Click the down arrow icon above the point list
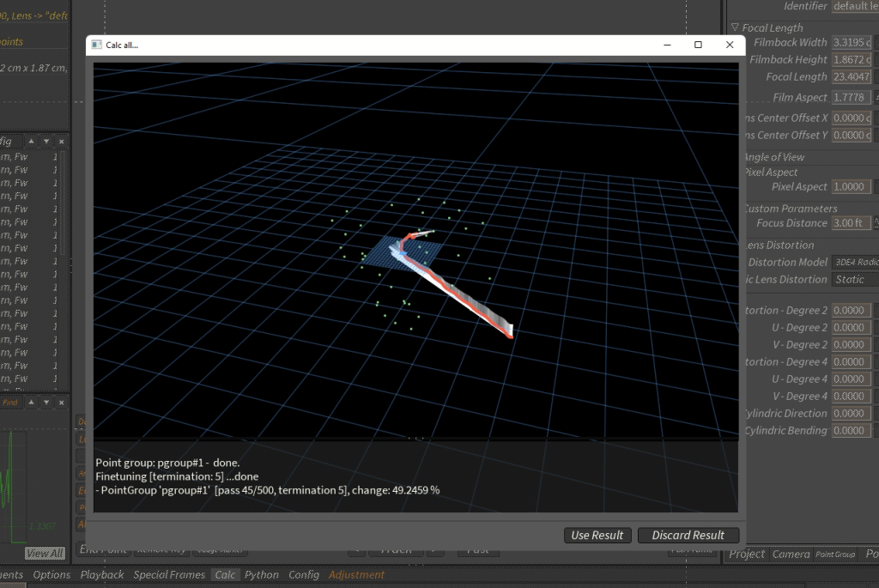This screenshot has width=879, height=588. click(46, 141)
